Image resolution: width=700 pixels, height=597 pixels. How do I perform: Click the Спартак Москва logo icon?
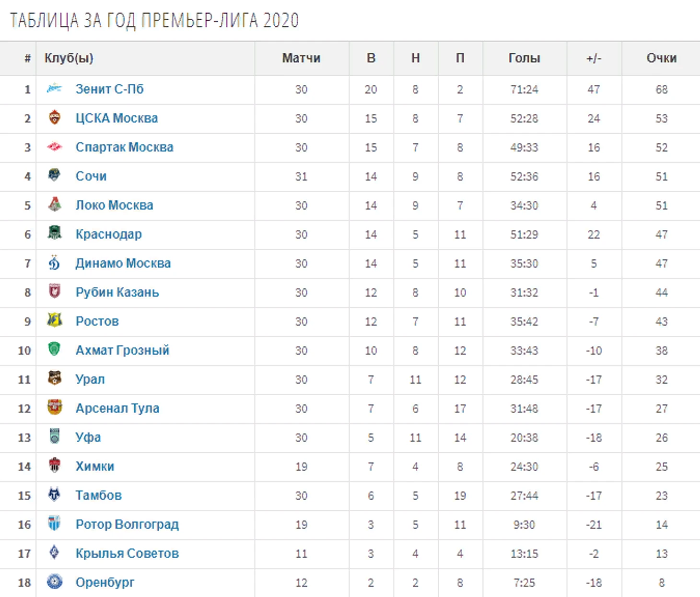coord(54,147)
